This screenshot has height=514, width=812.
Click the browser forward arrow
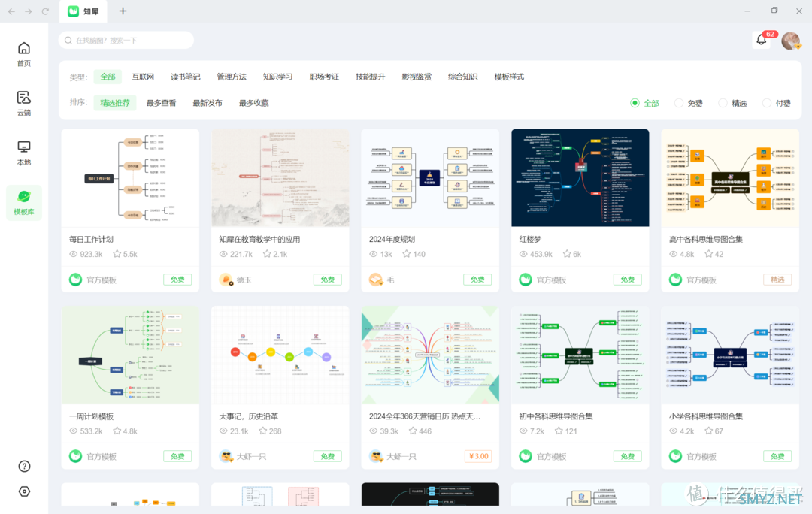tap(29, 11)
